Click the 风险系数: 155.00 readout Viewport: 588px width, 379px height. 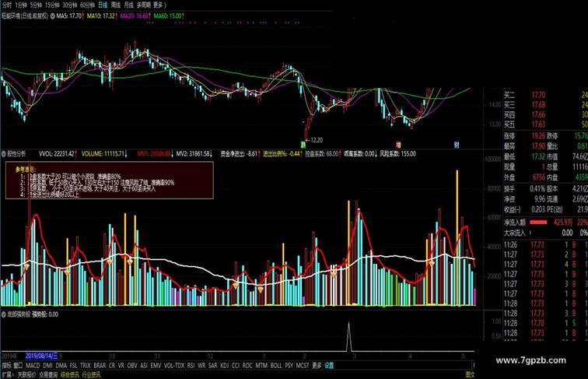coord(397,153)
